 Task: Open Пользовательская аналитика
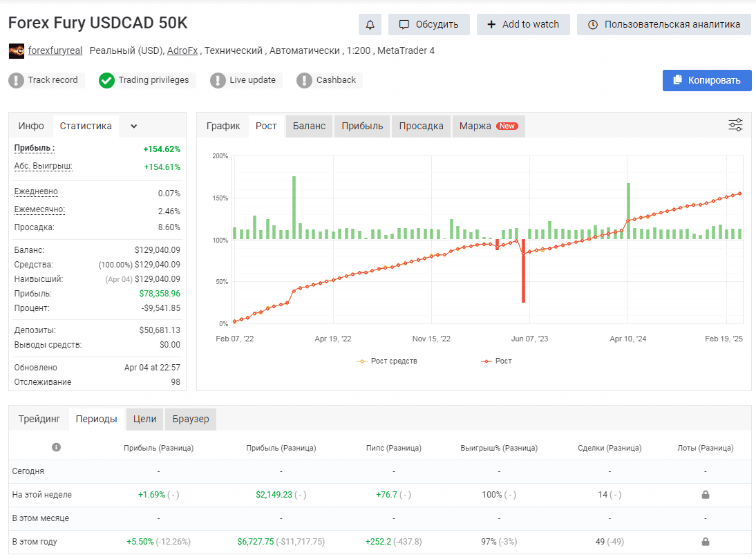(x=664, y=25)
